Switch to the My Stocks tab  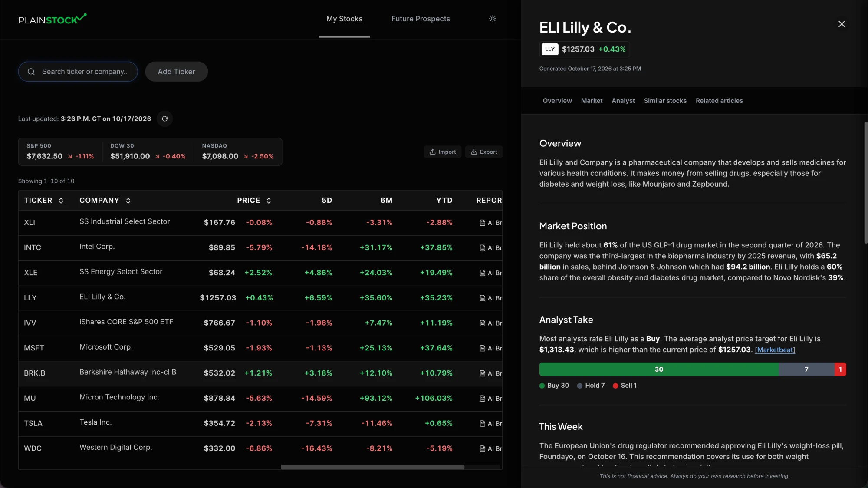[x=344, y=19]
